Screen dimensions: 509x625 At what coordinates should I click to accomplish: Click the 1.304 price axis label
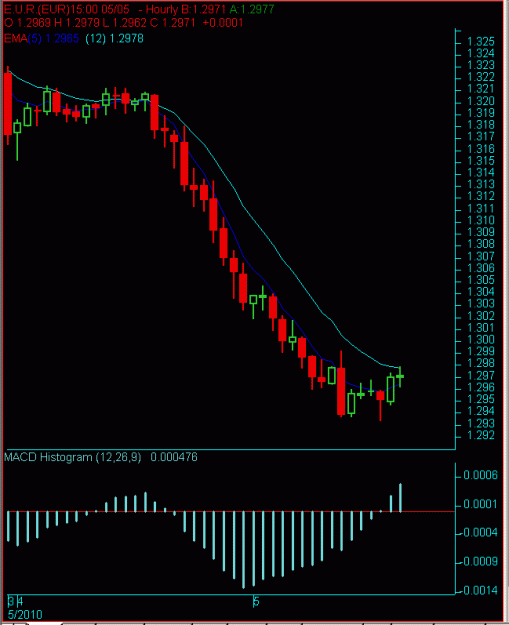480,292
